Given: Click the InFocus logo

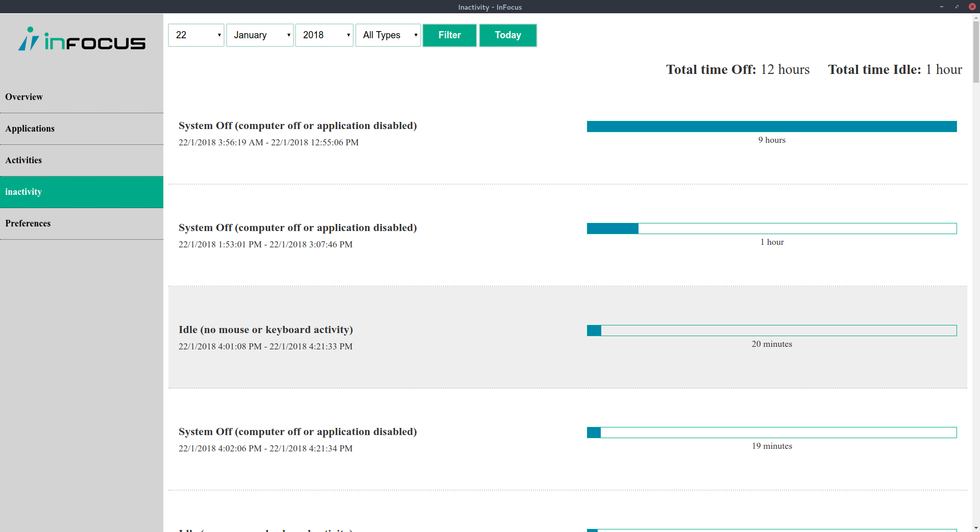Looking at the screenshot, I should pos(82,39).
